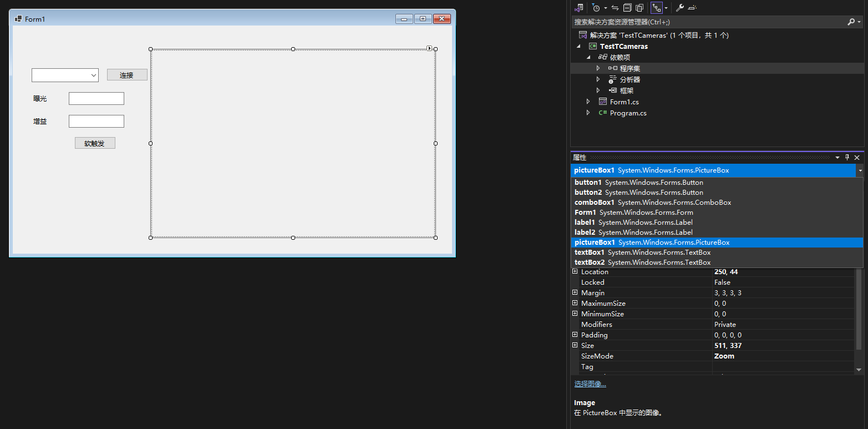Click the 分析器 analyzers icon
The height and width of the screenshot is (429, 868).
pyautogui.click(x=613, y=79)
